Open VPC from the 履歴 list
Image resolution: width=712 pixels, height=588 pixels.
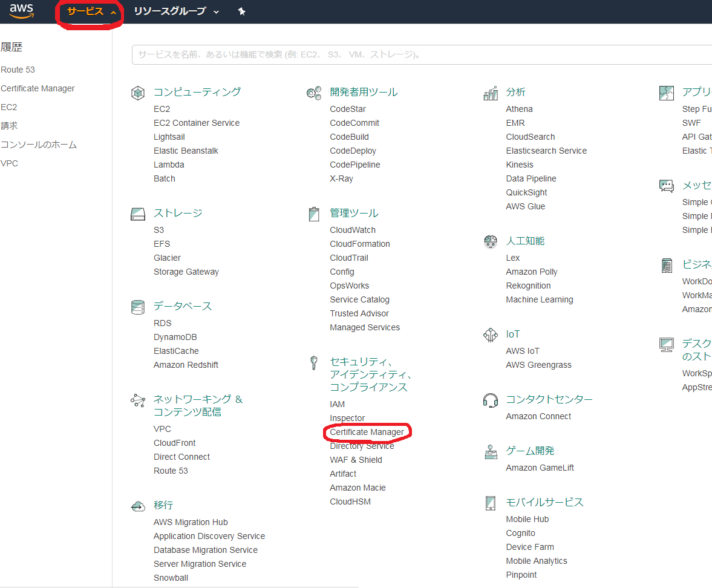point(9,163)
